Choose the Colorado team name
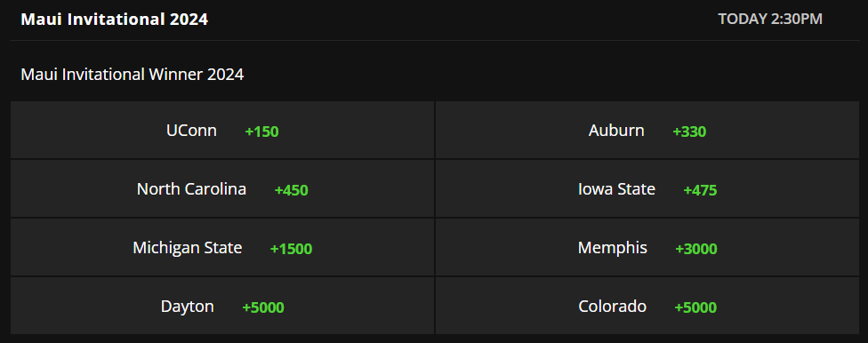 (x=612, y=307)
